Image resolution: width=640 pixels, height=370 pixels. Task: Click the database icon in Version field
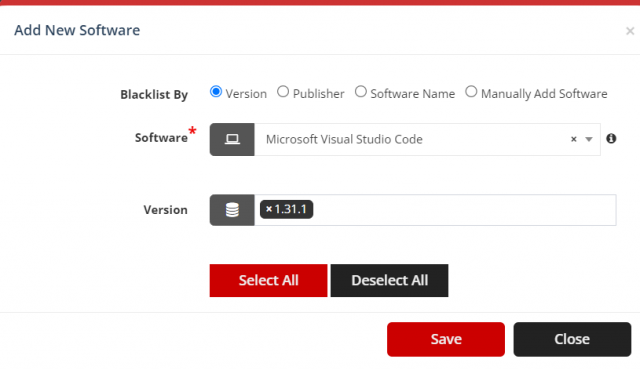[232, 210]
